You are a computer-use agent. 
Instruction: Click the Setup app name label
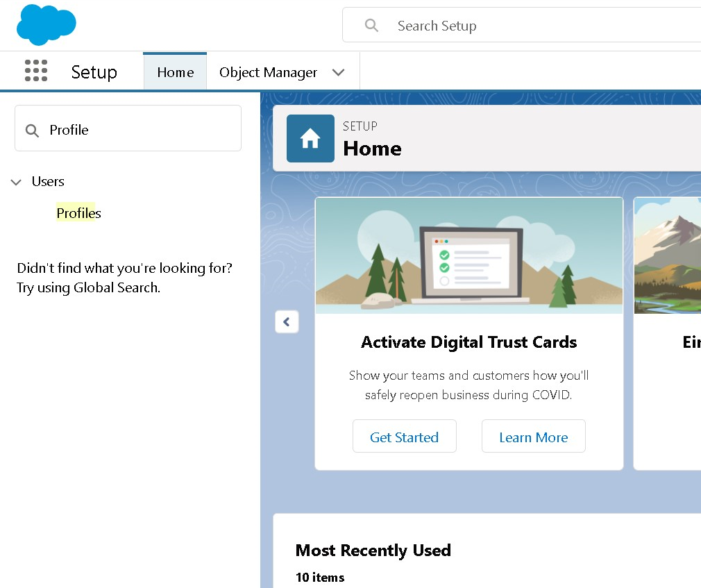click(94, 72)
